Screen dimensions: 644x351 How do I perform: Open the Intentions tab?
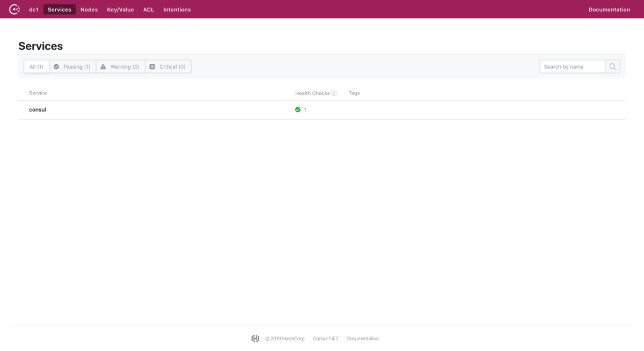177,10
